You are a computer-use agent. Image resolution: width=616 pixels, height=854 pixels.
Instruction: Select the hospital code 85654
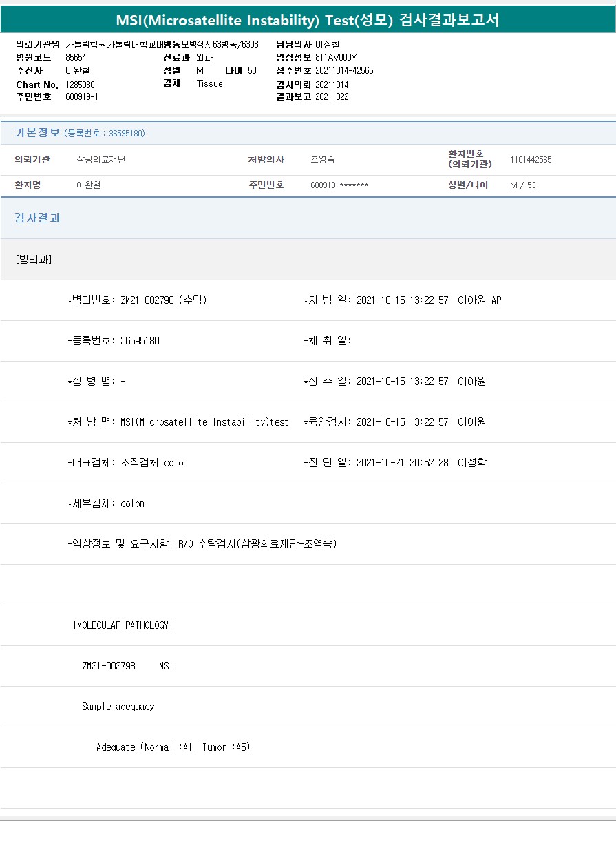[x=76, y=58]
